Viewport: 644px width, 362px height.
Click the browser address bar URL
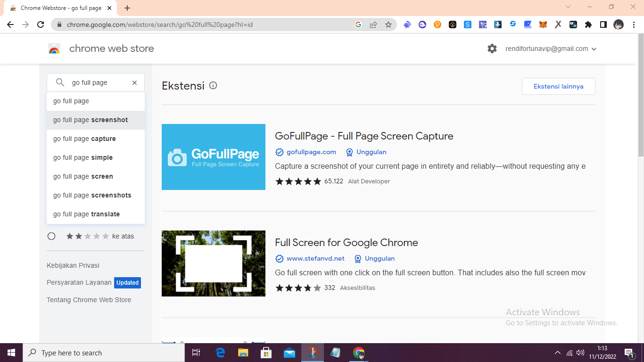160,25
